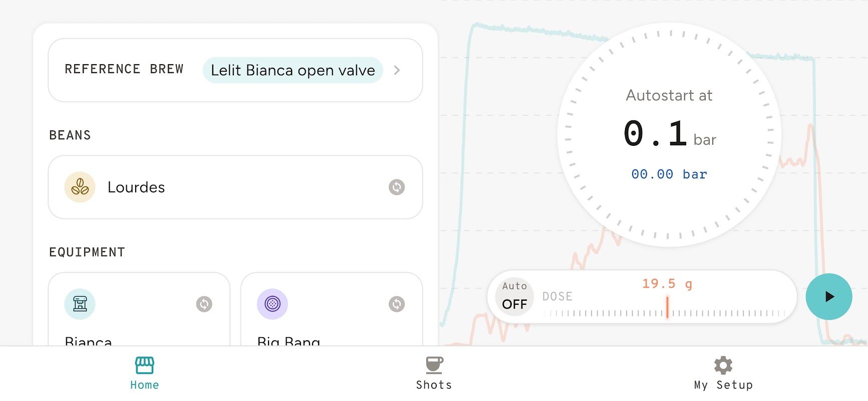Click the My Setup gear icon
The width and height of the screenshot is (868, 401).
(723, 365)
